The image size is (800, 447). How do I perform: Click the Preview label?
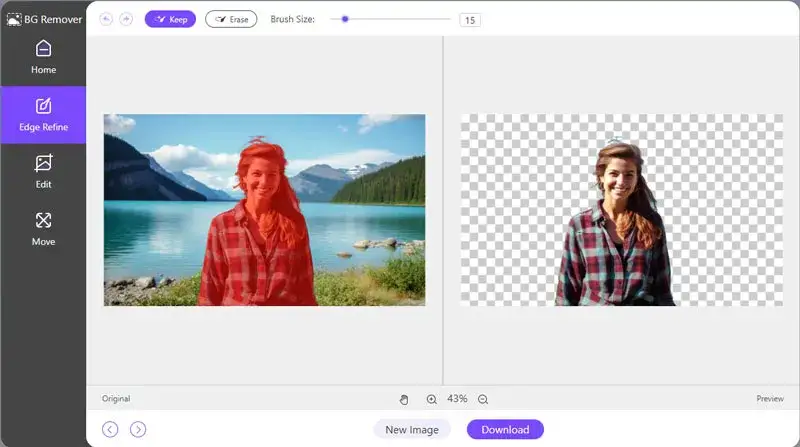[770, 399]
